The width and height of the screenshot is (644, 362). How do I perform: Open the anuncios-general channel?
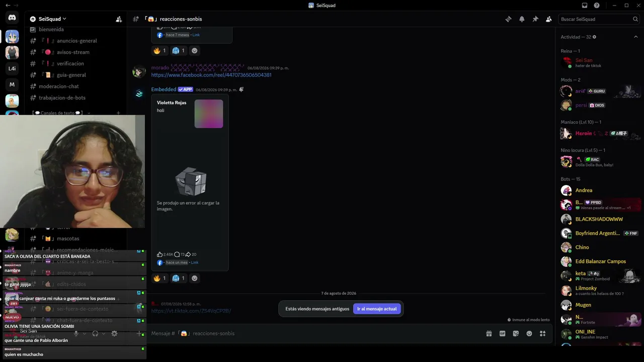[75, 41]
